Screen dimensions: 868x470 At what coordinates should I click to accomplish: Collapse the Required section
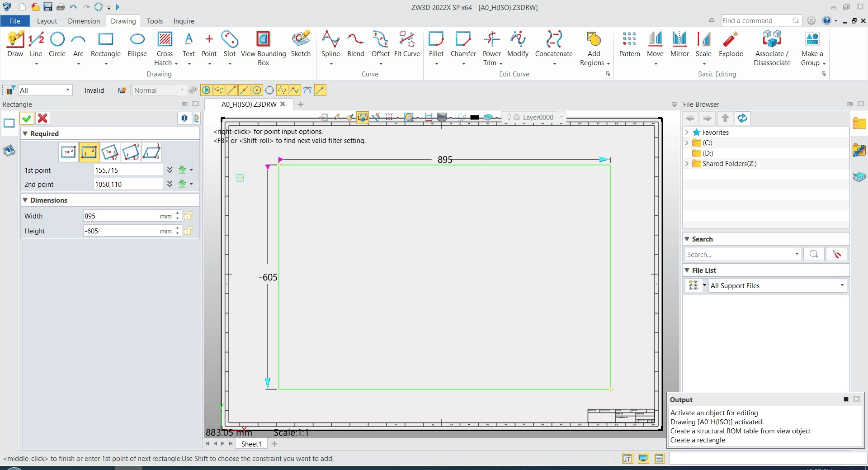(25, 133)
